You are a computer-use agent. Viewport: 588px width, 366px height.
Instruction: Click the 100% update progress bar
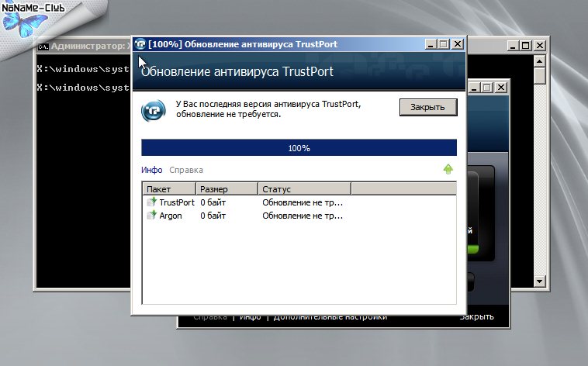(299, 148)
